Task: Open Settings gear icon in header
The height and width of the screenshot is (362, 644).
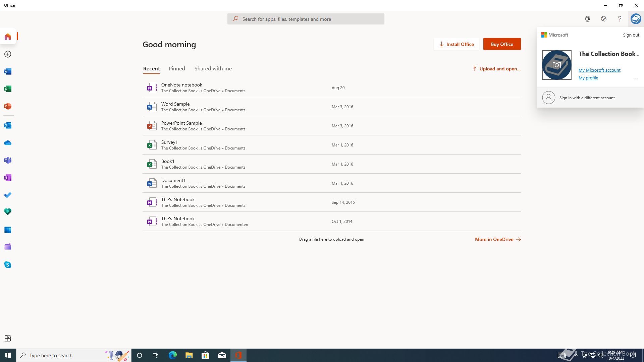Action: coord(604,19)
